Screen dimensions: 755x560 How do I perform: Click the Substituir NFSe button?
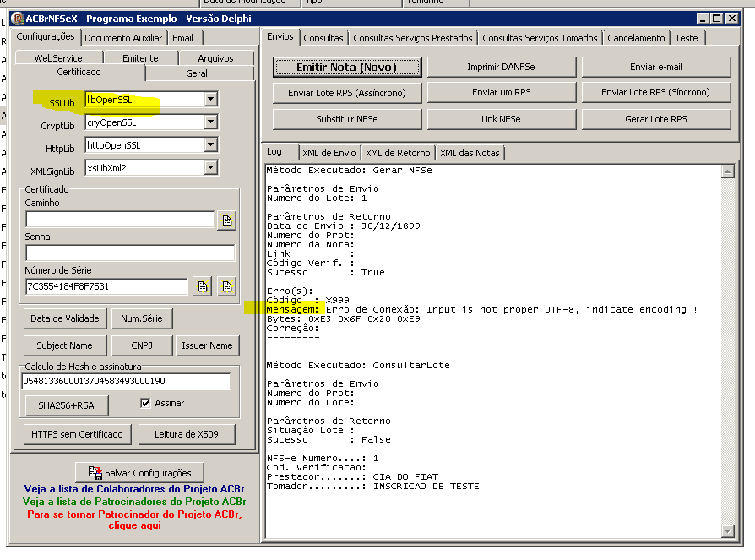(347, 119)
